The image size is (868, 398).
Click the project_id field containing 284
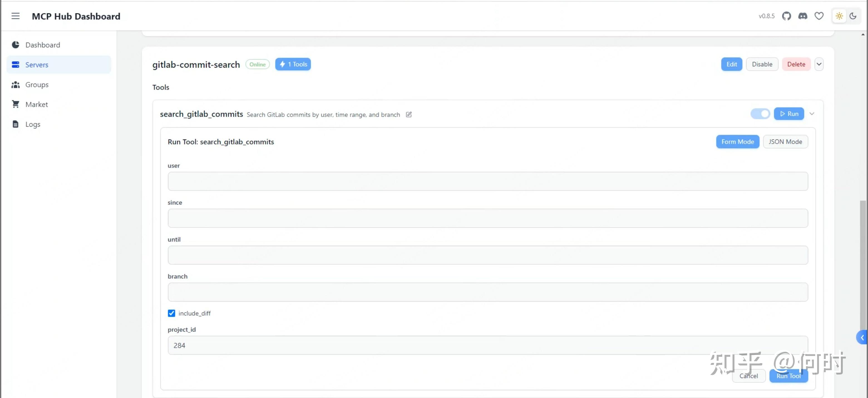(x=488, y=345)
